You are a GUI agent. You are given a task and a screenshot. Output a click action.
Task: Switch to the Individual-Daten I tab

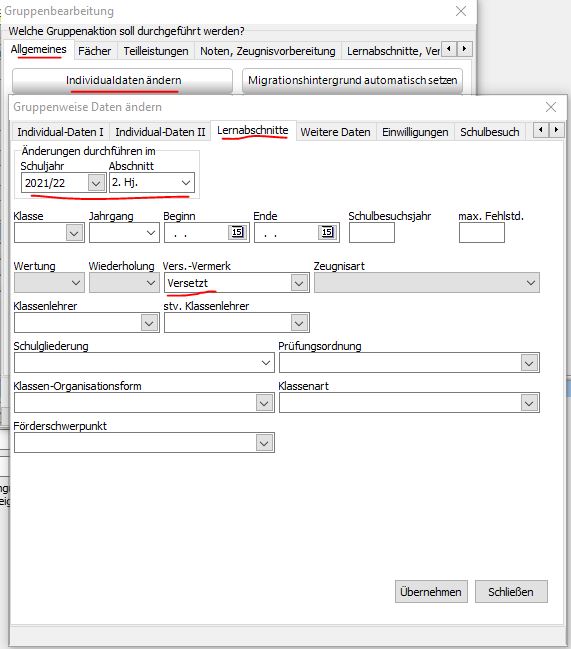click(60, 132)
